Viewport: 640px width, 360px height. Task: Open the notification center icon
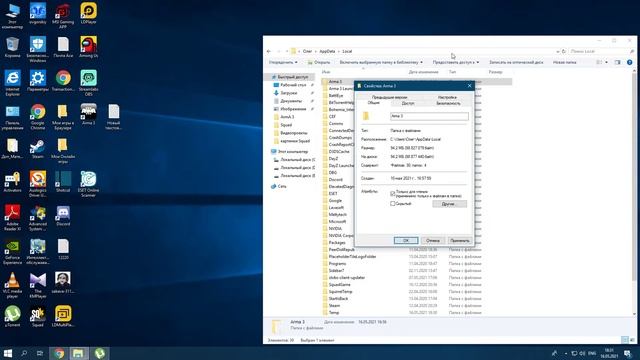click(x=627, y=353)
